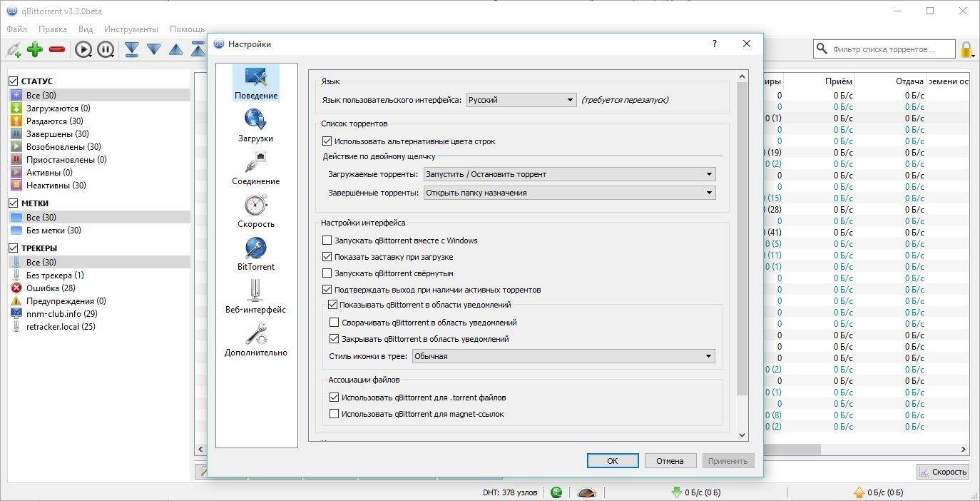Click the padlock icon beside the filter
This screenshot has height=501, width=980.
(966, 49)
